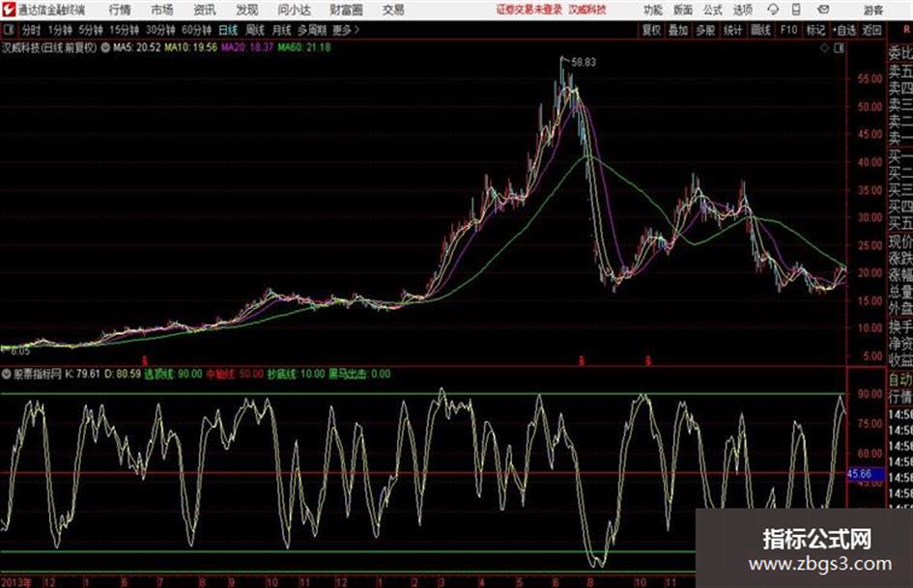Click the 返回 back button

click(871, 30)
